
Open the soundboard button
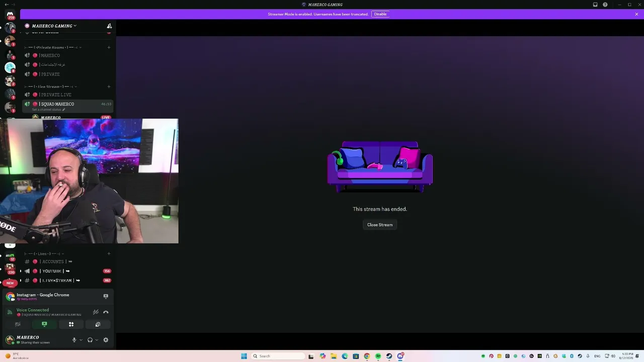(x=98, y=324)
